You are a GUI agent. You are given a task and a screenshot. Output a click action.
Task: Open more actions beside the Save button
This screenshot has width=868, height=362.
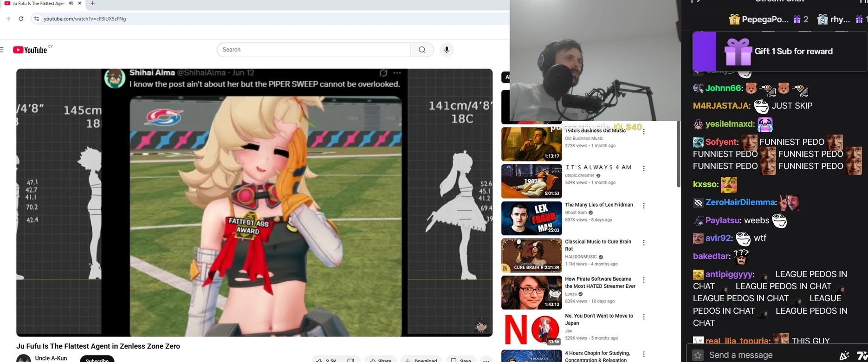click(x=486, y=360)
